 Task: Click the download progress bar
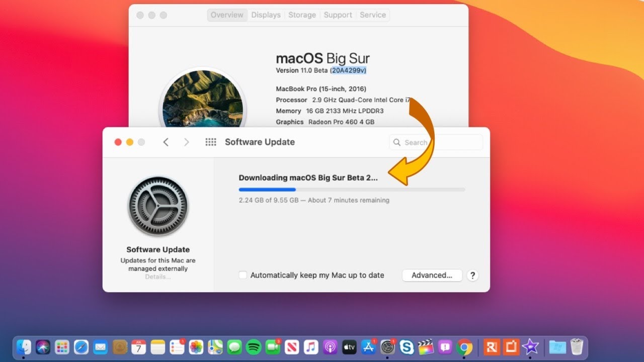352,190
